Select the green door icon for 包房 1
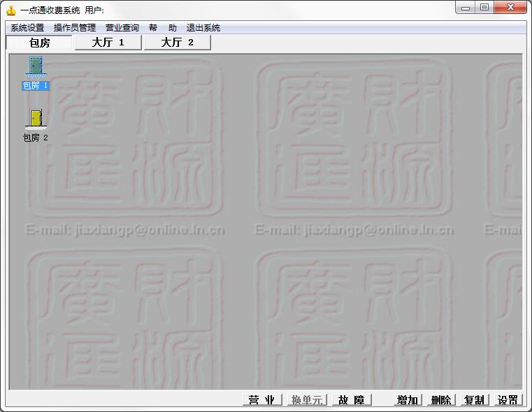The image size is (532, 412). 36,67
